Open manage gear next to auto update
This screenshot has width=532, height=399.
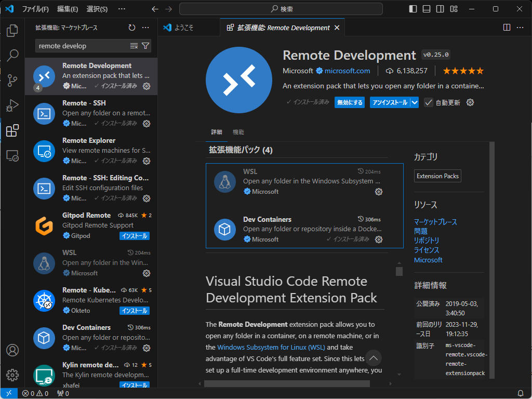(470, 102)
